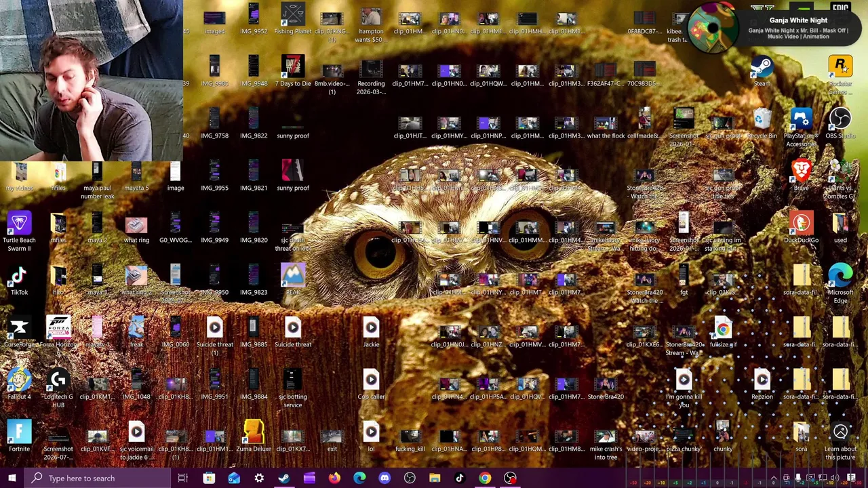The height and width of the screenshot is (488, 868).
Task: Open the volume control in tray
Action: click(834, 478)
